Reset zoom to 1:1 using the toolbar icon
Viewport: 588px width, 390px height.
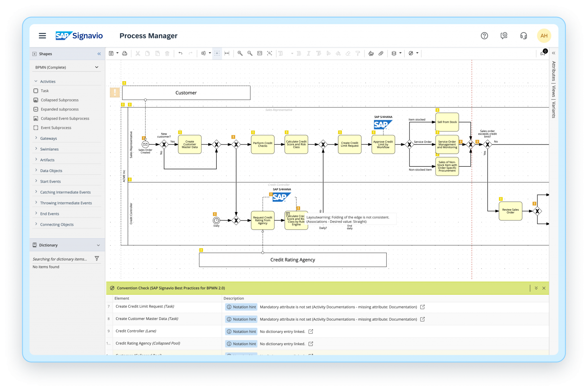260,53
